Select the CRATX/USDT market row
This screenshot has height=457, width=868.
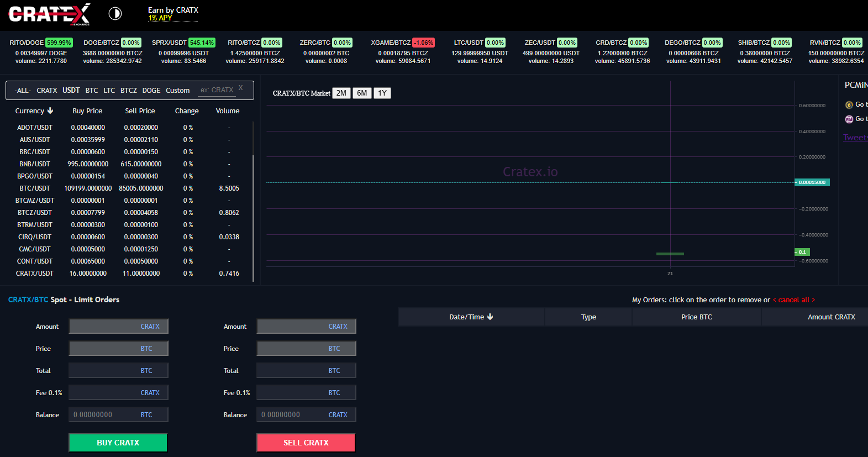[129, 273]
